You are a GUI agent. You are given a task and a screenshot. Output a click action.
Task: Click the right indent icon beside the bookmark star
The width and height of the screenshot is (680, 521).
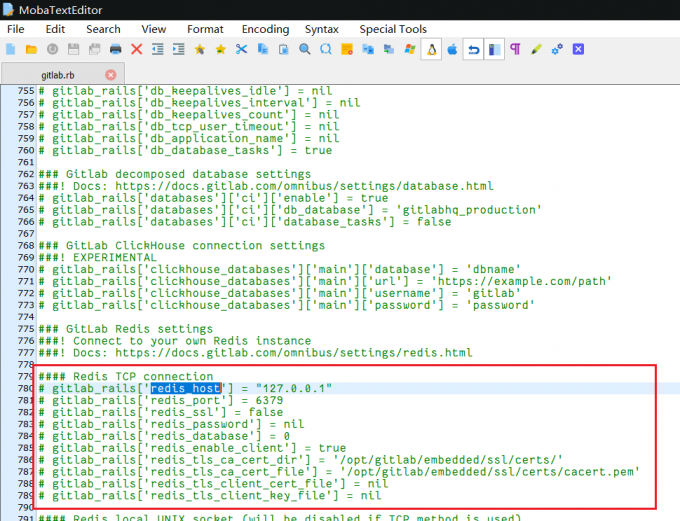tap(179, 49)
